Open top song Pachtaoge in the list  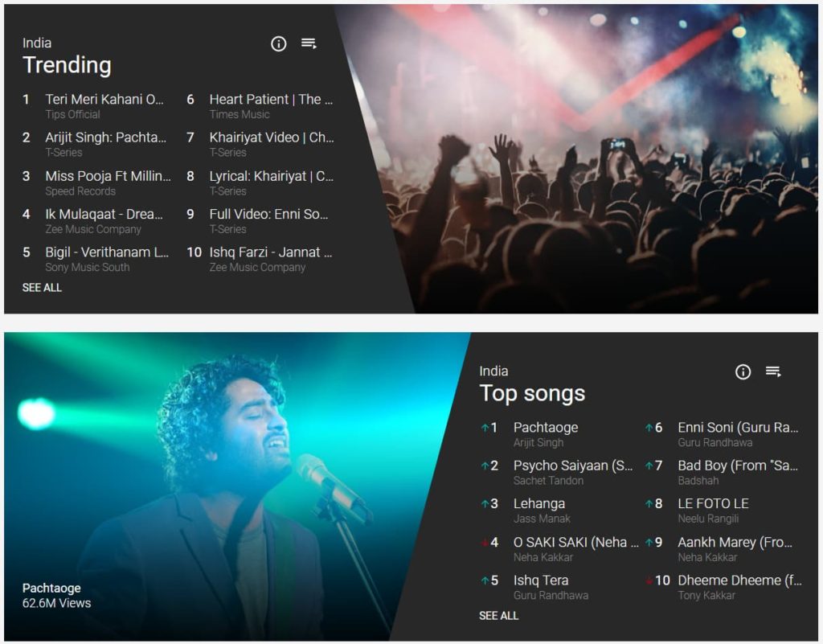point(546,427)
